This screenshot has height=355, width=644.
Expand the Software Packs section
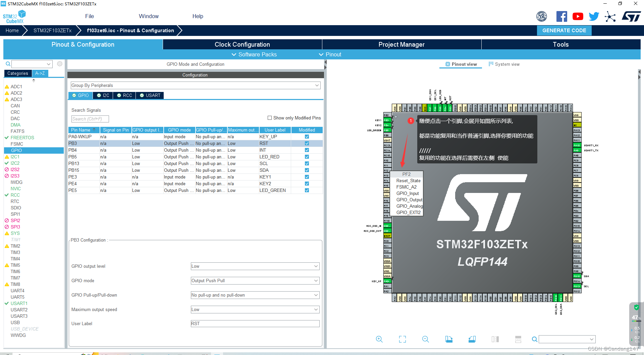[254, 54]
